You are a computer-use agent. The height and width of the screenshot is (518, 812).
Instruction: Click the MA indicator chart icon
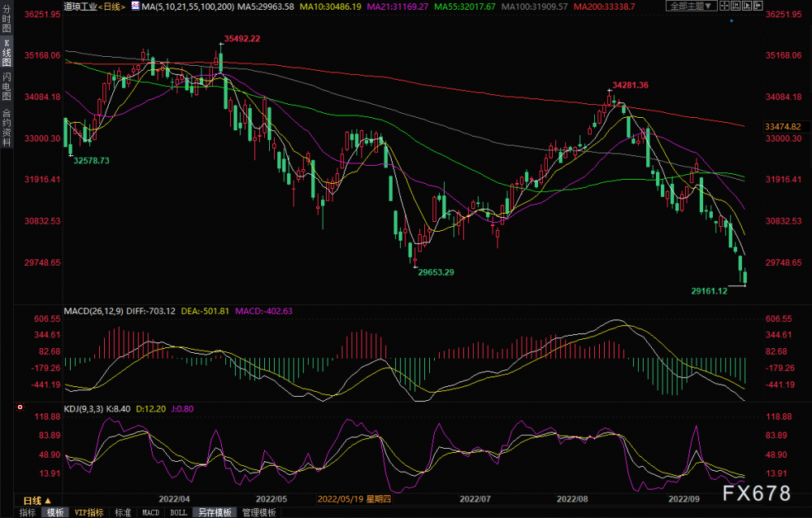(135, 7)
